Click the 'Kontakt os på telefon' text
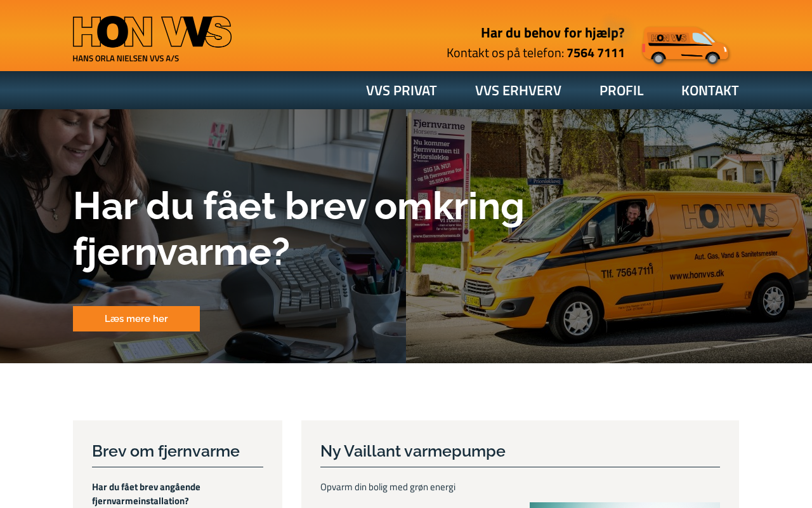 click(505, 53)
